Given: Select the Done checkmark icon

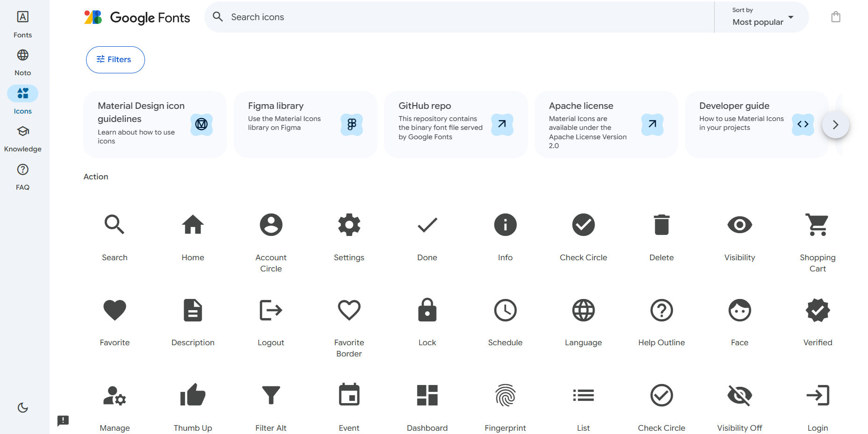Looking at the screenshot, I should (427, 225).
